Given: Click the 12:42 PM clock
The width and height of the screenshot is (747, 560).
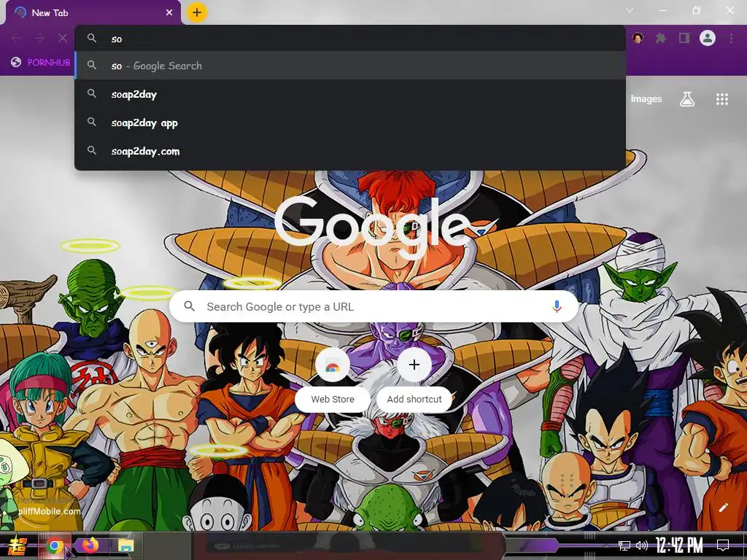Looking at the screenshot, I should (679, 545).
